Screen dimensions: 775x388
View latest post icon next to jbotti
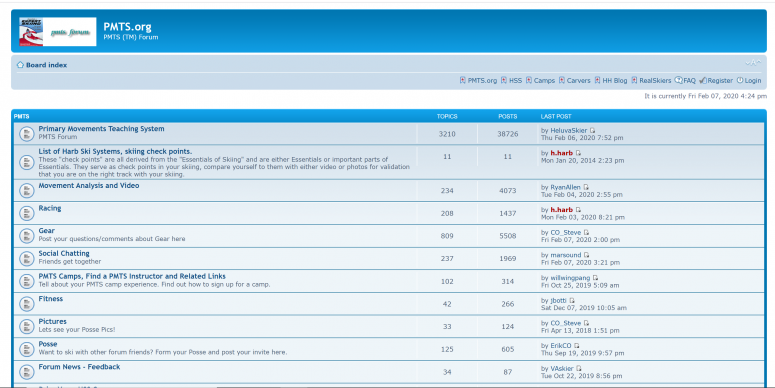coord(572,301)
